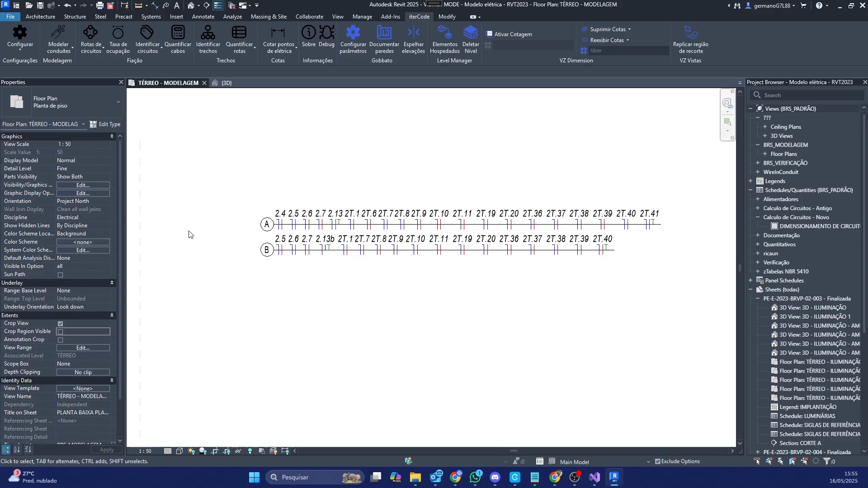The height and width of the screenshot is (488, 868).
Task: Collapse the Graphics properties section
Action: (112, 136)
